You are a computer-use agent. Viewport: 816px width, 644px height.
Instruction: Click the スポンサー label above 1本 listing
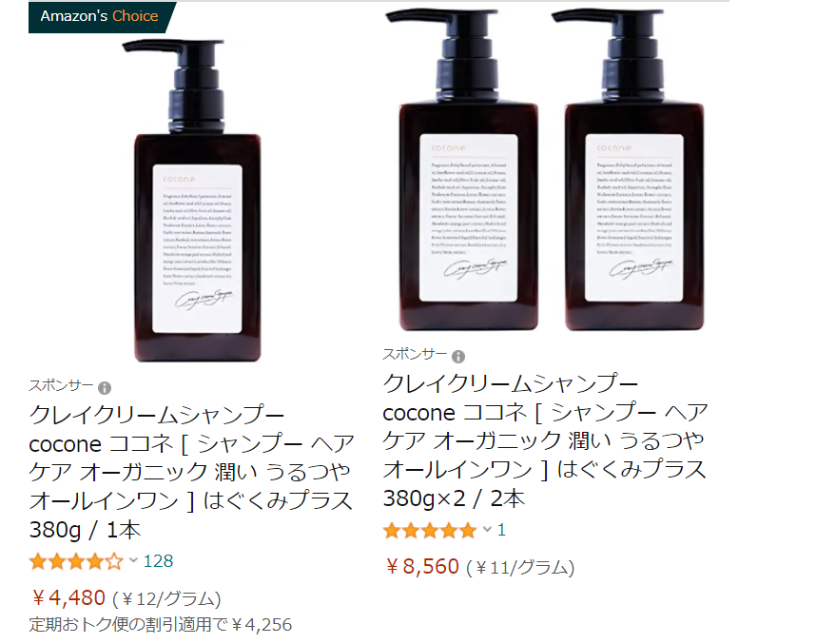(x=61, y=386)
